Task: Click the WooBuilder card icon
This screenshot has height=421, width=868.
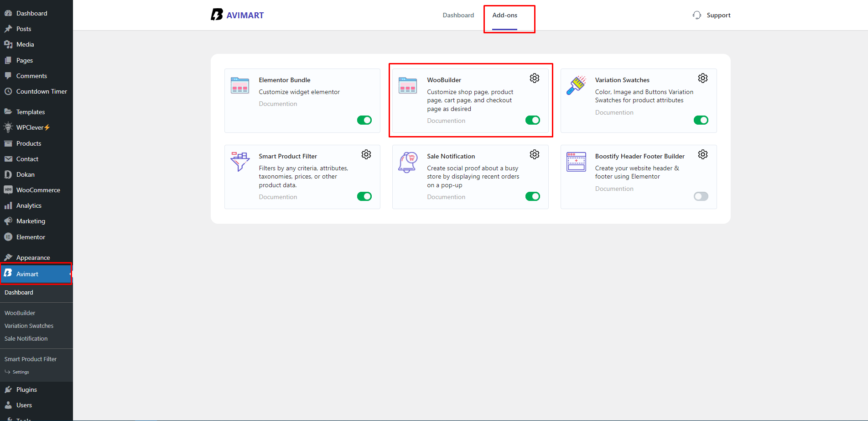Action: click(x=408, y=85)
